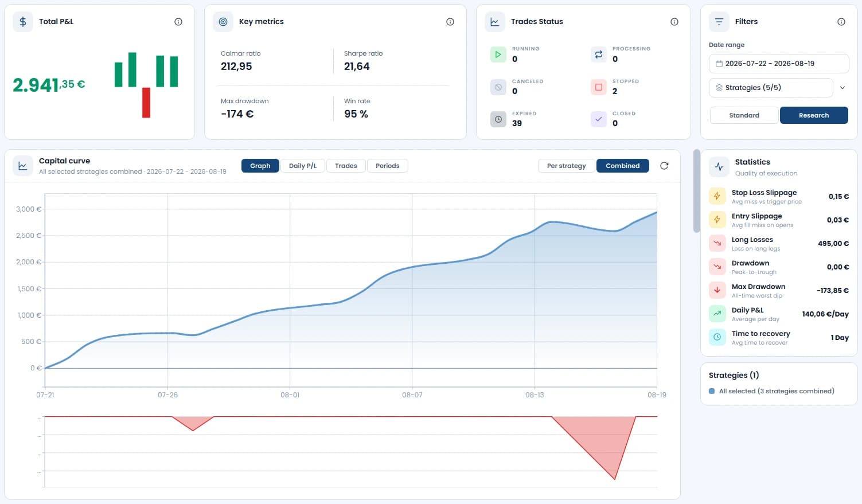Switch filter mode to Research
This screenshot has width=862, height=504.
[814, 115]
